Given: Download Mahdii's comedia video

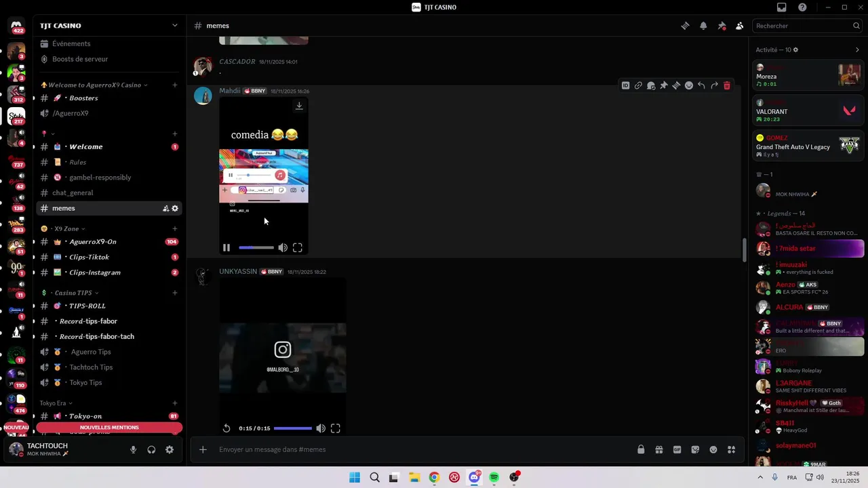Looking at the screenshot, I should point(299,106).
